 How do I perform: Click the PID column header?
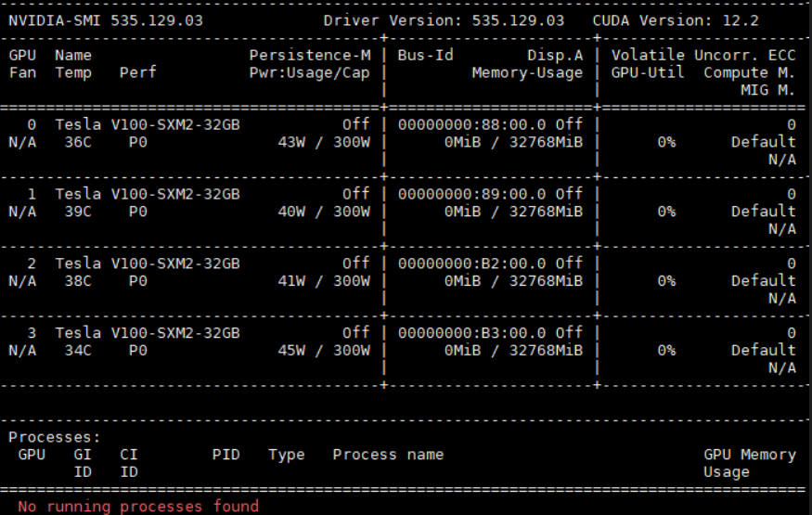(x=226, y=455)
